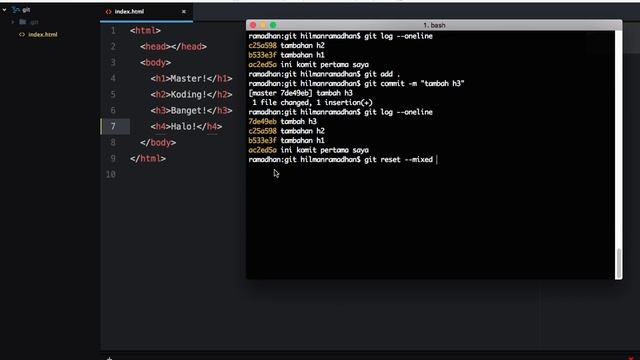Click line number 10 in gutter
This screenshot has height=360, width=640.
pyautogui.click(x=111, y=175)
